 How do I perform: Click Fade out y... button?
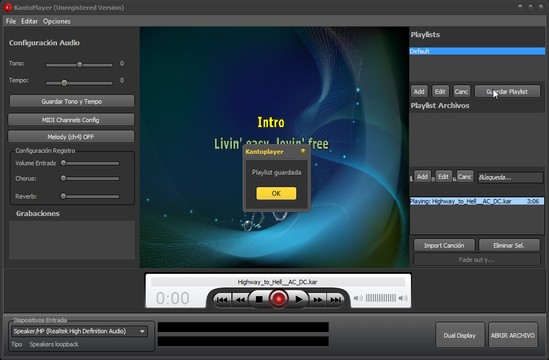(x=477, y=259)
